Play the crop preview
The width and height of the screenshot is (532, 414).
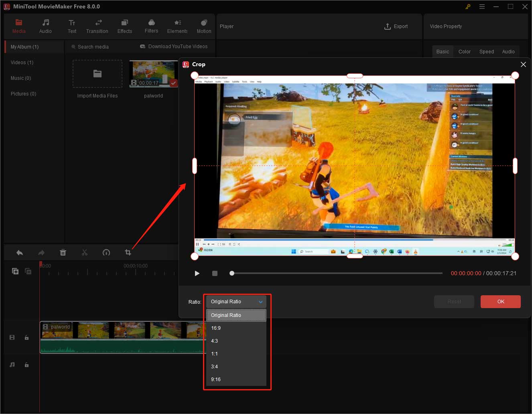(x=197, y=273)
